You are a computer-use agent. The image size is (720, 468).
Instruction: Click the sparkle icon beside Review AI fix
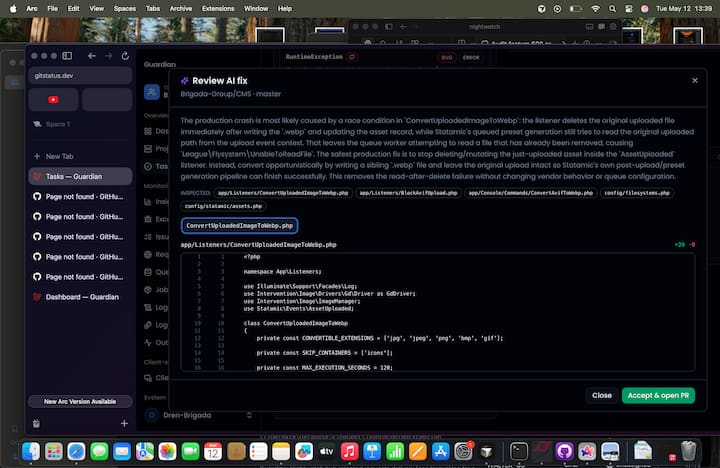(x=185, y=81)
